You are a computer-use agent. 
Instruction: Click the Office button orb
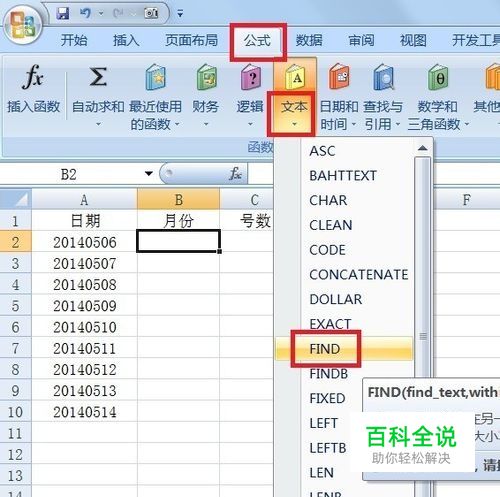coord(23,25)
